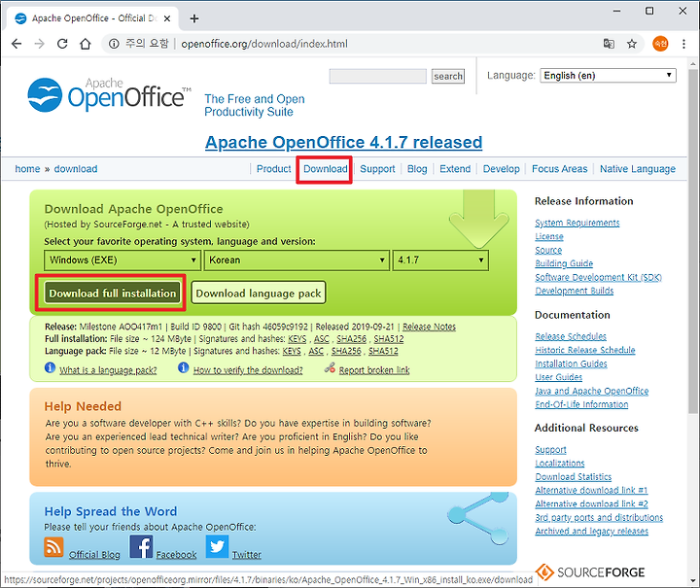Click info icon beside language pack question
This screenshot has width=700, height=588.
pos(50,368)
